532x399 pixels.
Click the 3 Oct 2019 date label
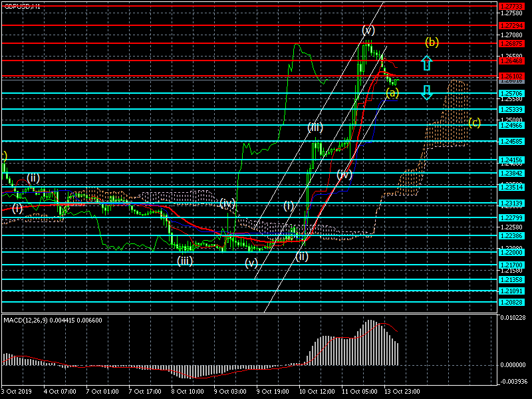(x=16, y=392)
